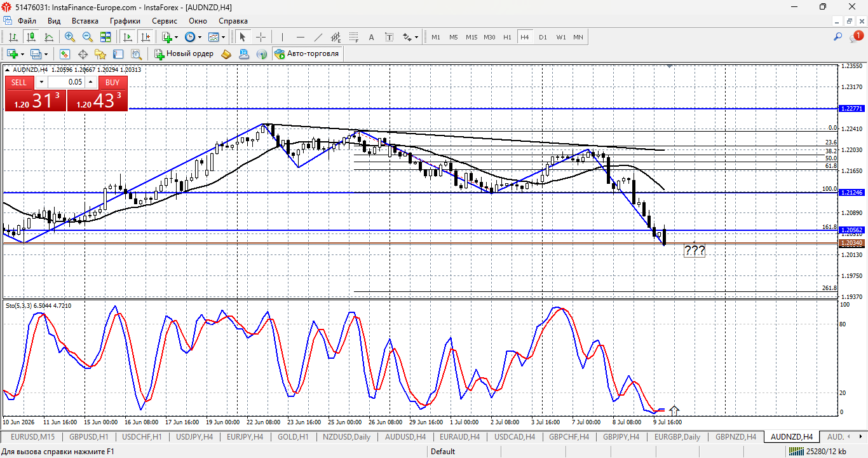Viewport: 868px width, 458px height.
Task: Toggle the Авто-торговля button
Action: click(x=308, y=54)
